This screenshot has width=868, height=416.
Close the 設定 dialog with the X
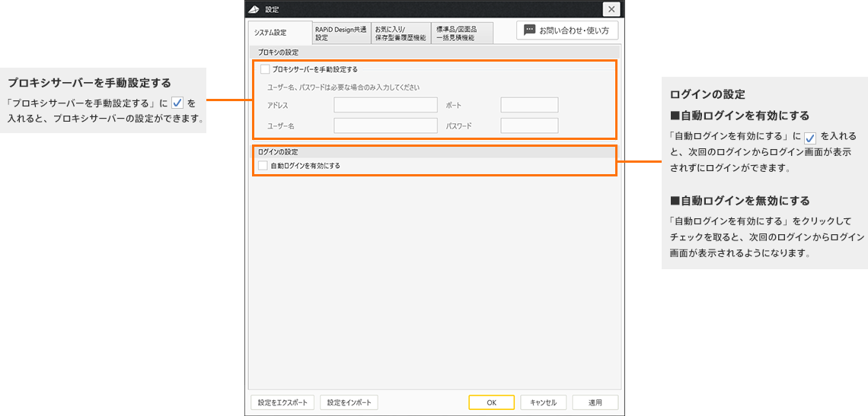pyautogui.click(x=611, y=9)
